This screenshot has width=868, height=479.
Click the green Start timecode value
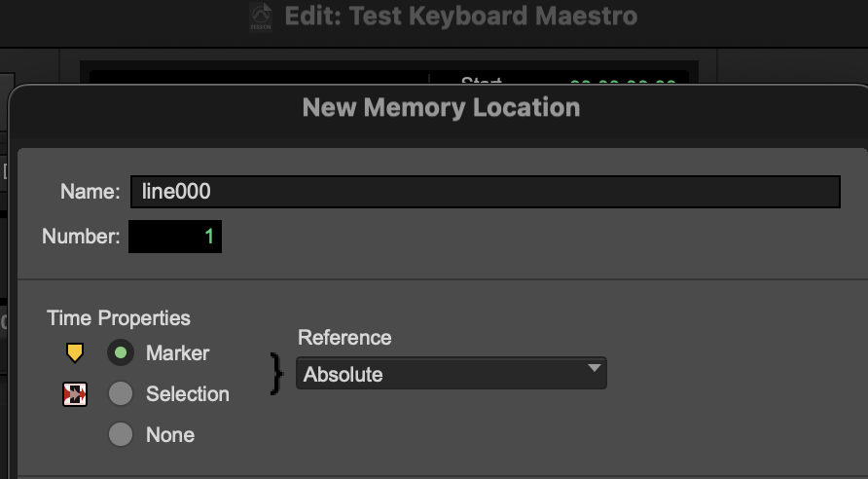[x=623, y=83]
